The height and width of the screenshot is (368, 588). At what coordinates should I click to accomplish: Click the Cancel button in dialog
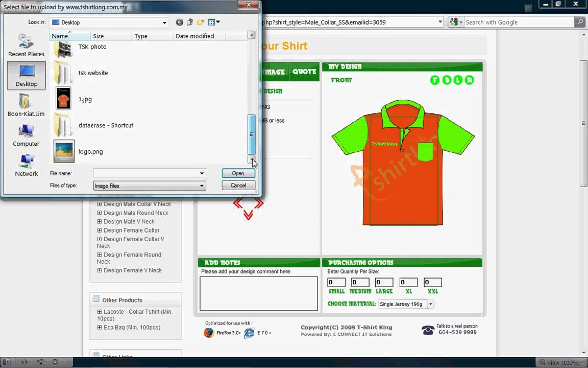click(x=238, y=185)
